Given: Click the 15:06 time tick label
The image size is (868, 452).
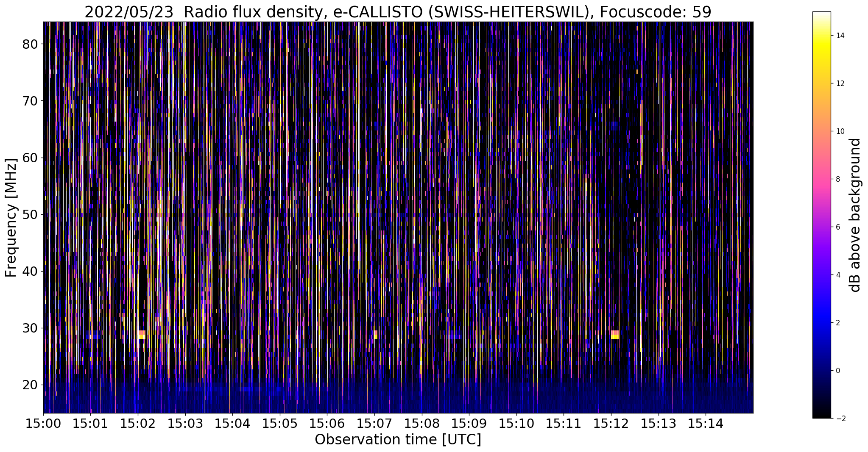Looking at the screenshot, I should coord(327,423).
